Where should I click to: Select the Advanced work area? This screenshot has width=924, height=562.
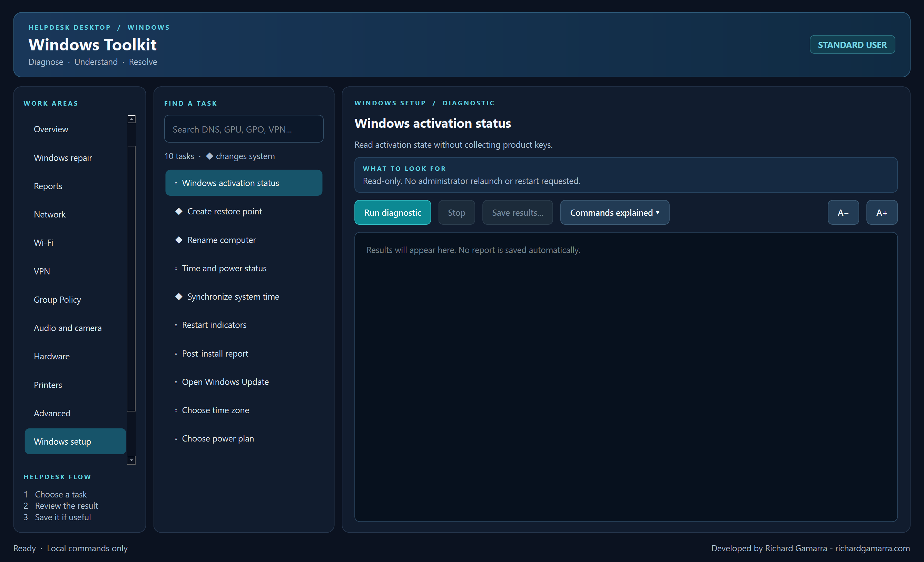pos(75,413)
